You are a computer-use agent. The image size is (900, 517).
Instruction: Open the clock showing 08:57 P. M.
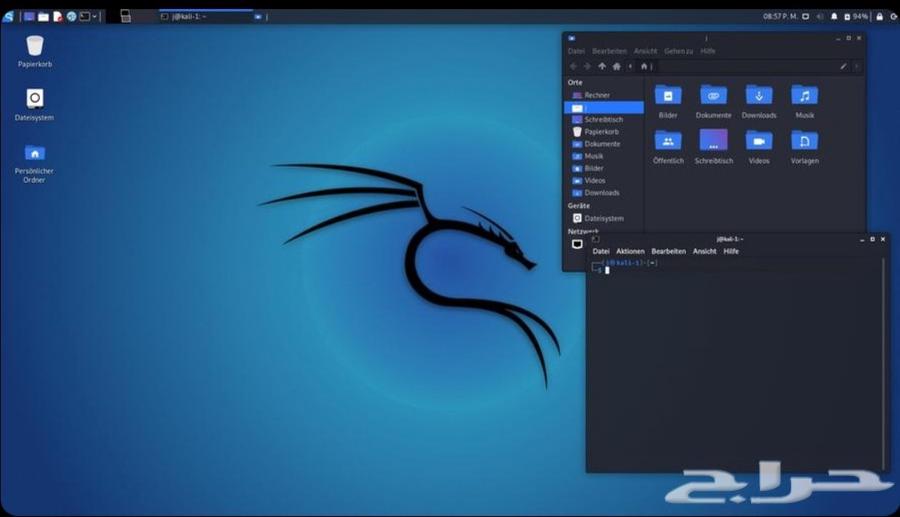tap(780, 17)
